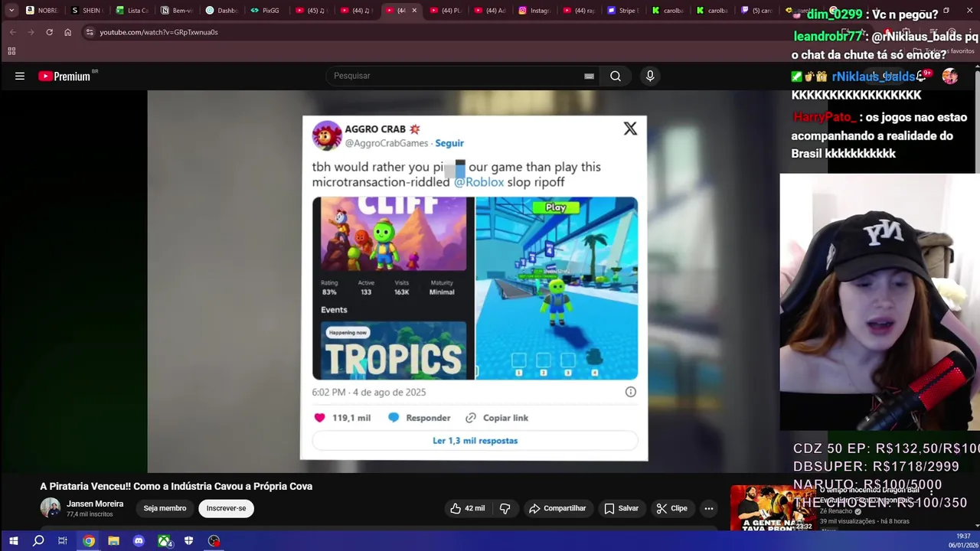980x551 pixels.
Task: Click Seguir next to AggroCrabGames
Action: (449, 143)
